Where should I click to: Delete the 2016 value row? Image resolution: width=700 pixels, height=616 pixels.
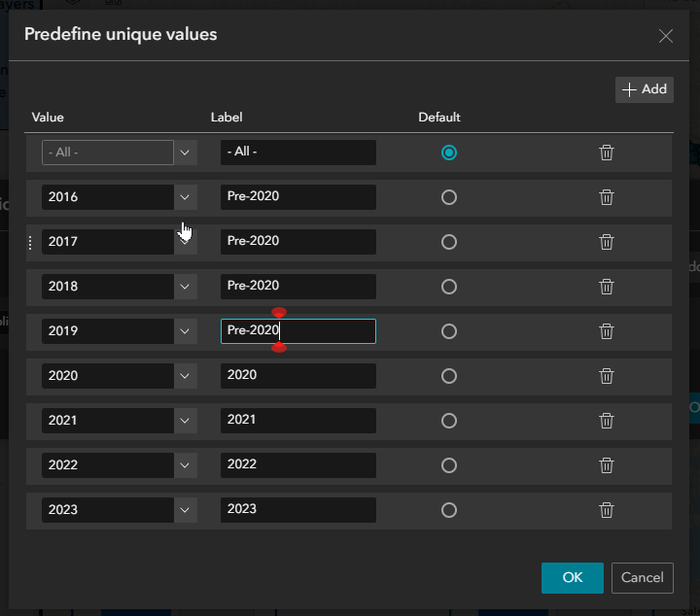pos(607,197)
